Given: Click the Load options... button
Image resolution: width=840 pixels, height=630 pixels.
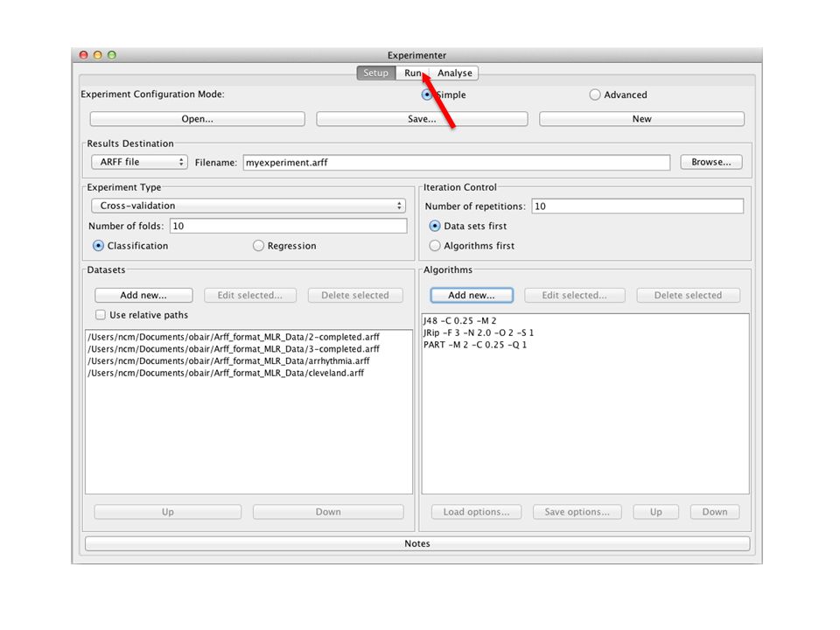Looking at the screenshot, I should click(476, 512).
